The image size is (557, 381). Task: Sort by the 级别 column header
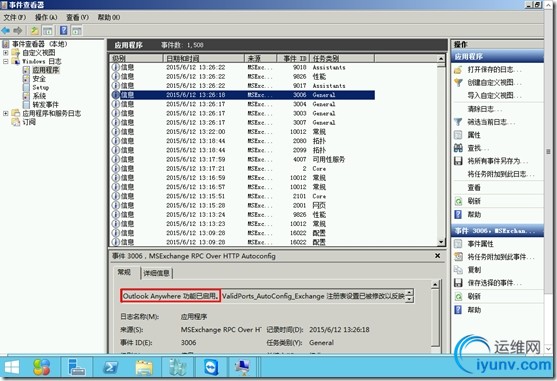coord(136,58)
